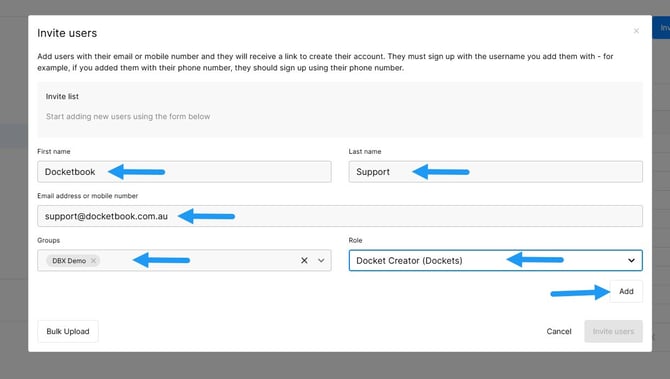Screen dimensions: 670x379
Task: Open Bulk Upload
Action: pos(68,331)
